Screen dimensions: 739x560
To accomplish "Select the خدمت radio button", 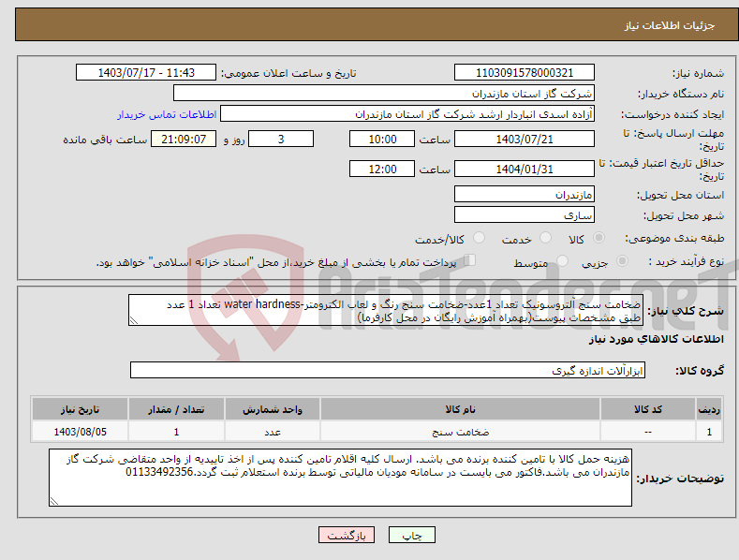I will [x=545, y=238].
